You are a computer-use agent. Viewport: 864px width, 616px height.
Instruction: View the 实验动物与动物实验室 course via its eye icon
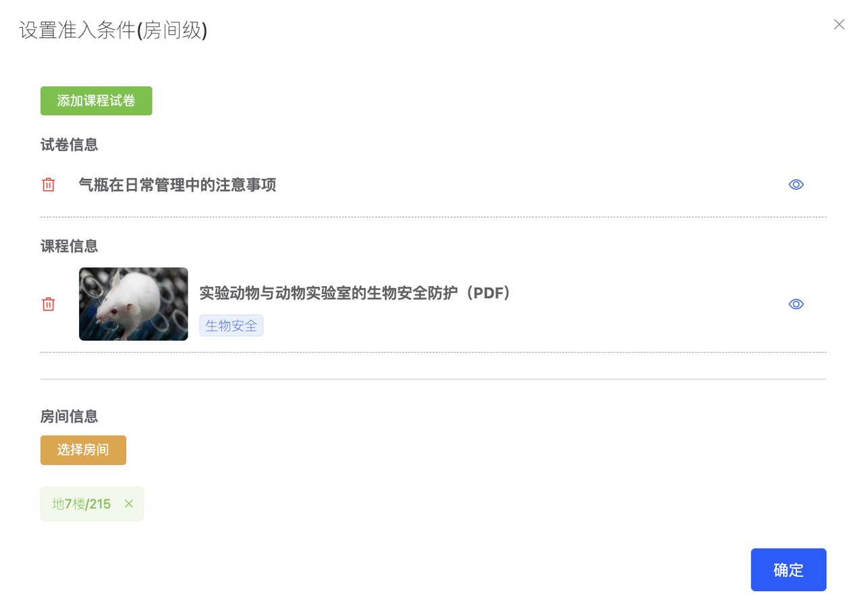click(796, 304)
